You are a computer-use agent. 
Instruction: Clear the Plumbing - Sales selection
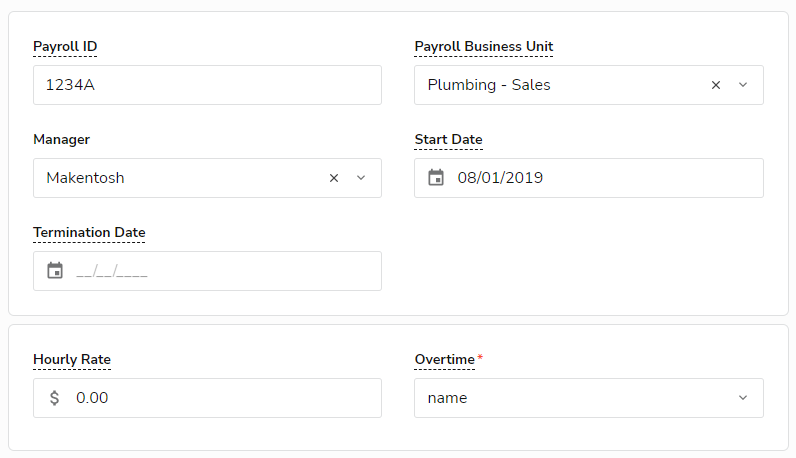[x=716, y=85]
